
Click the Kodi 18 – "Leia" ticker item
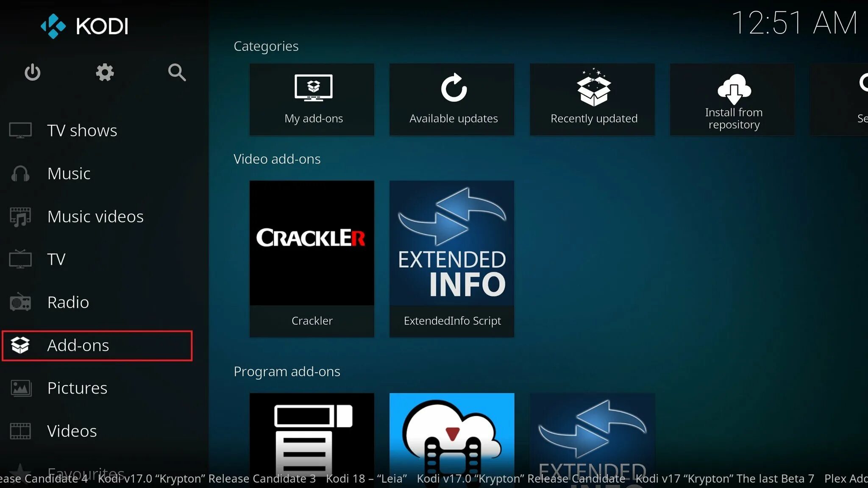pyautogui.click(x=367, y=479)
